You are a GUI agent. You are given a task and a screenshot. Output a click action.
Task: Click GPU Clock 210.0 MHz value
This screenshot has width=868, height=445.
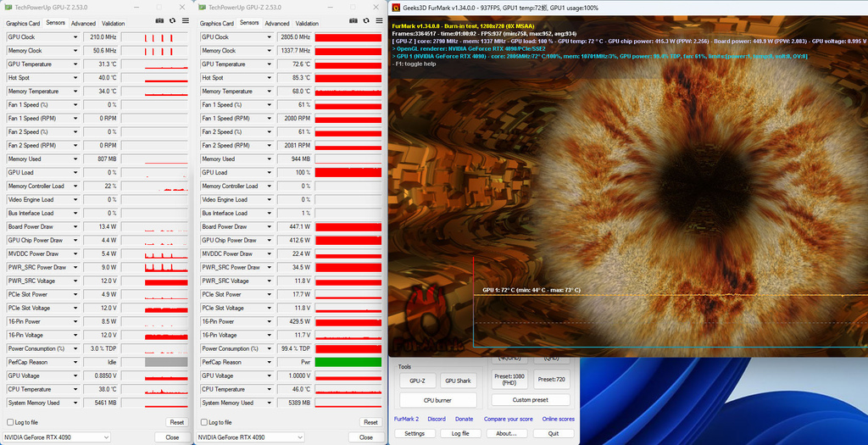[x=103, y=37]
